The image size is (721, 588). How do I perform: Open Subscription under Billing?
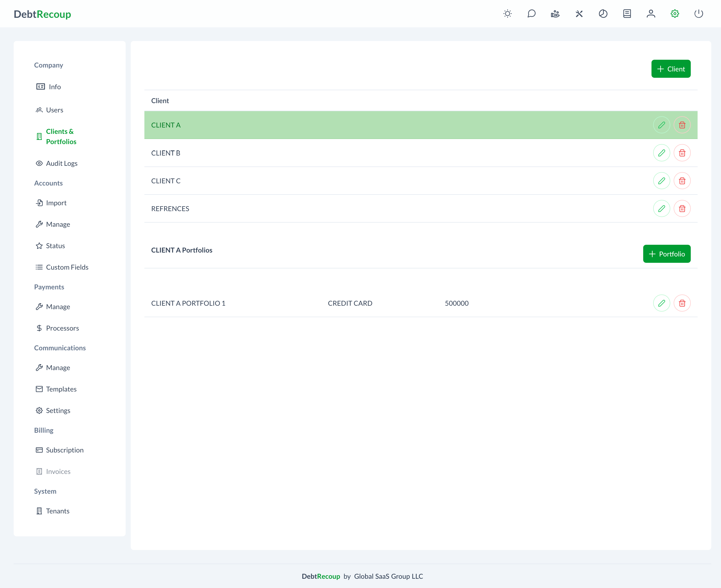click(64, 450)
